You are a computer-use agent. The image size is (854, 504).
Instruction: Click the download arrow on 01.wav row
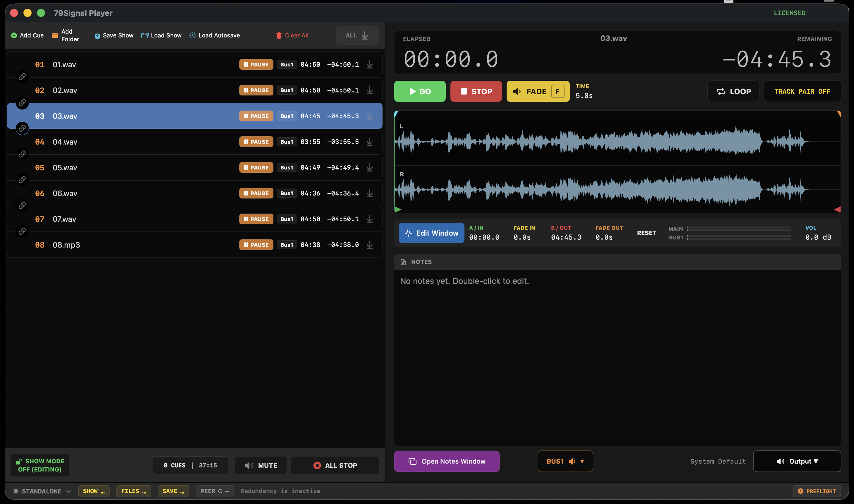click(369, 64)
